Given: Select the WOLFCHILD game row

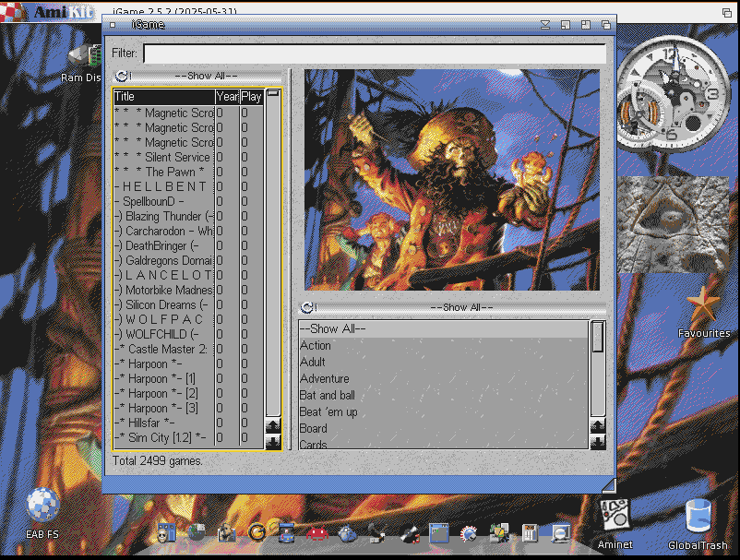Looking at the screenshot, I should (189, 335).
